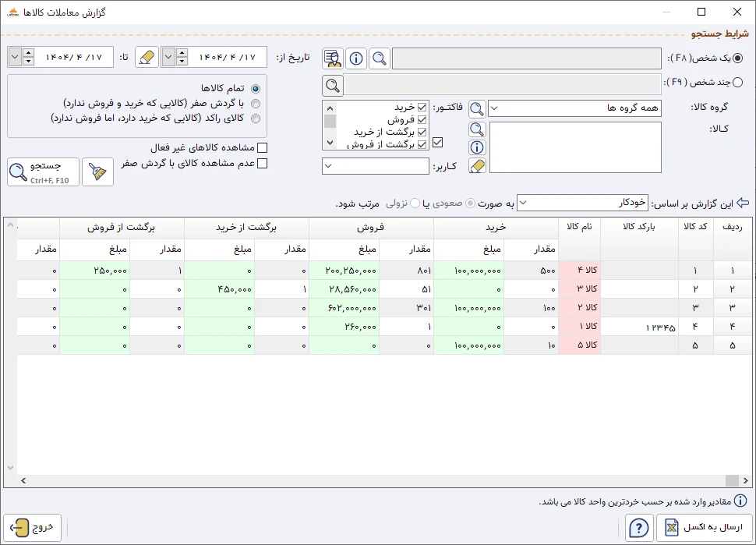
Task: Click the ردیف column header
Action: [733, 239]
